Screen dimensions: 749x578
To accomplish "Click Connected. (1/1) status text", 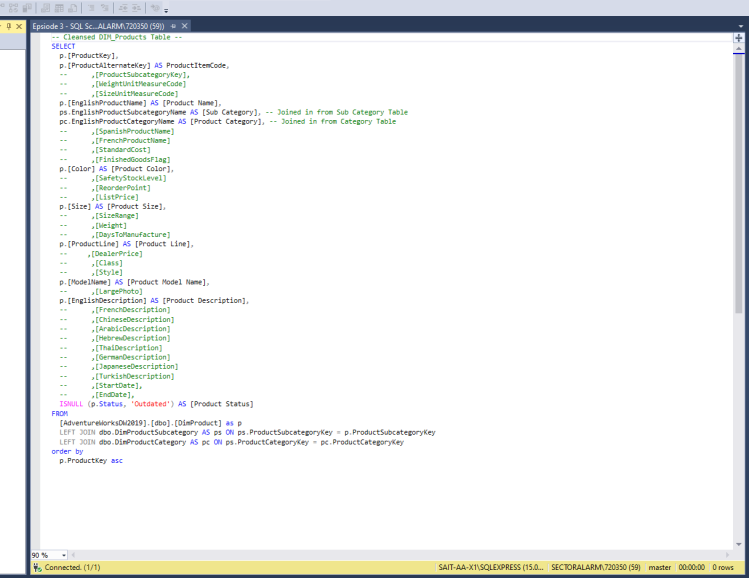I will tap(73, 567).
